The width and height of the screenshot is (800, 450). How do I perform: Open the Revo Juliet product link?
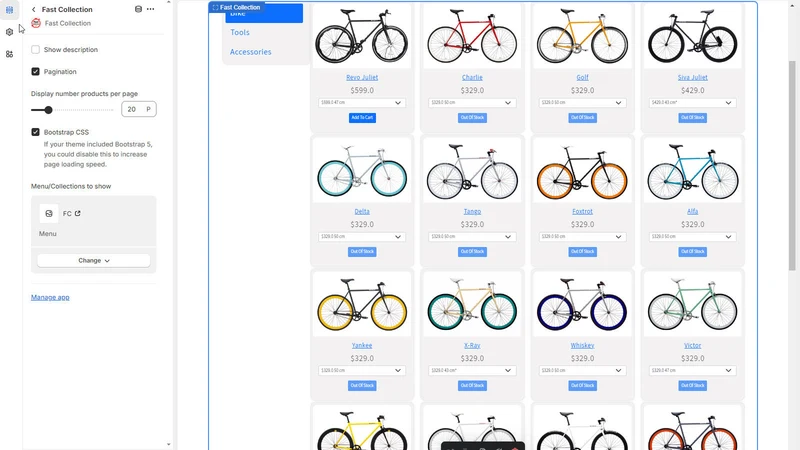click(362, 78)
